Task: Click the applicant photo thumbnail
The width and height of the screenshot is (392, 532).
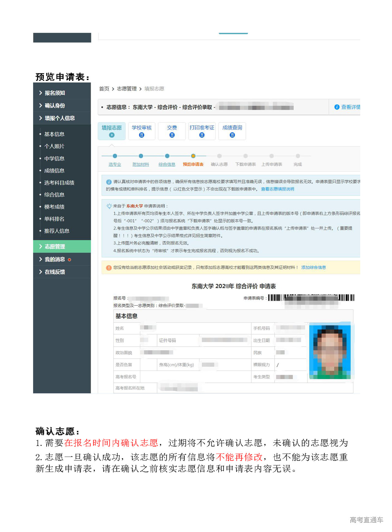Action: pos(330,352)
